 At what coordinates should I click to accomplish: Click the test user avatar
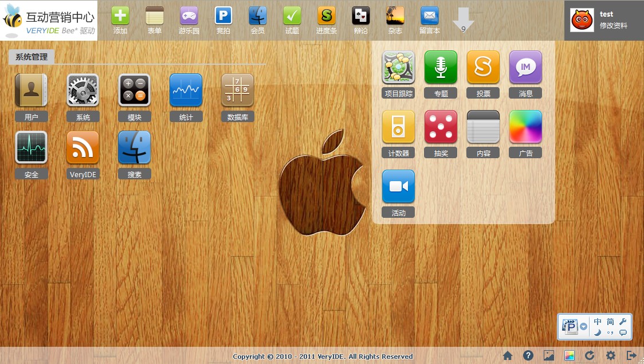[582, 20]
